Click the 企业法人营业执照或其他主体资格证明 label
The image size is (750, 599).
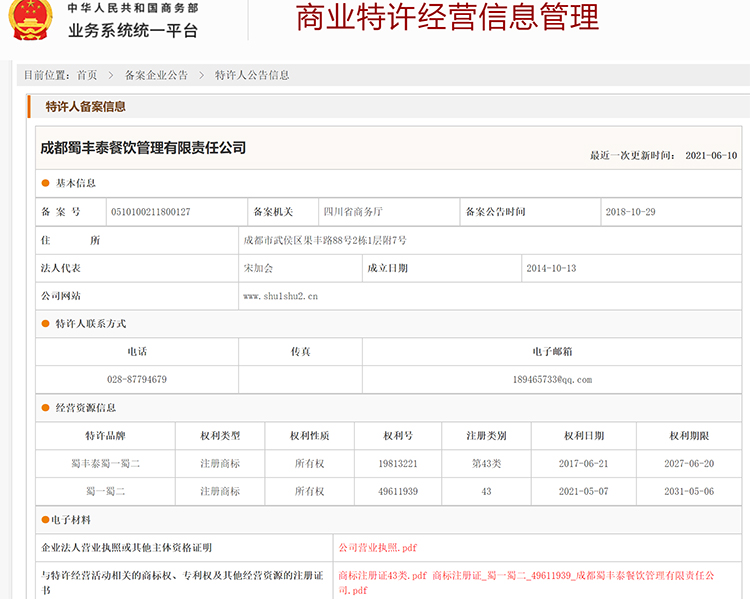[x=126, y=548]
